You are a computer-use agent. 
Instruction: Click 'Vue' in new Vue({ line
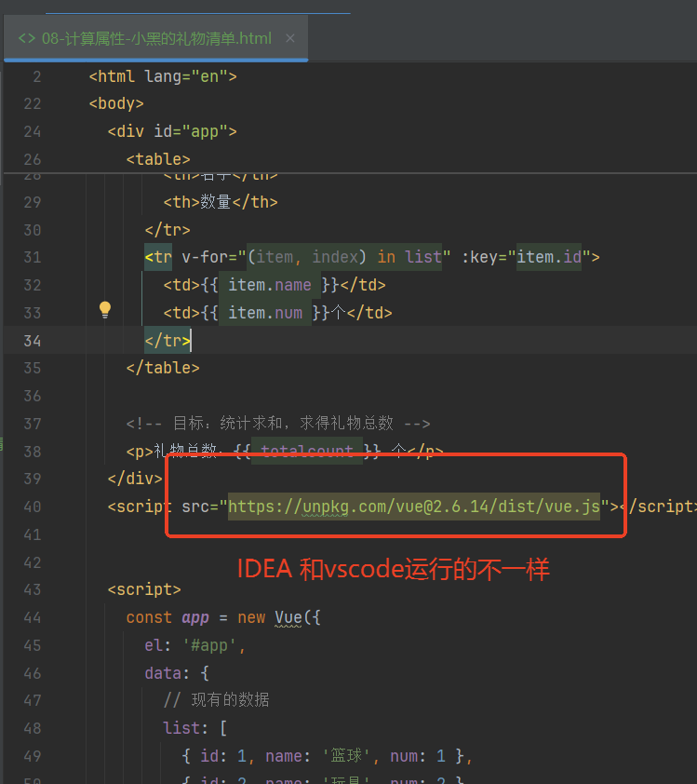(288, 617)
